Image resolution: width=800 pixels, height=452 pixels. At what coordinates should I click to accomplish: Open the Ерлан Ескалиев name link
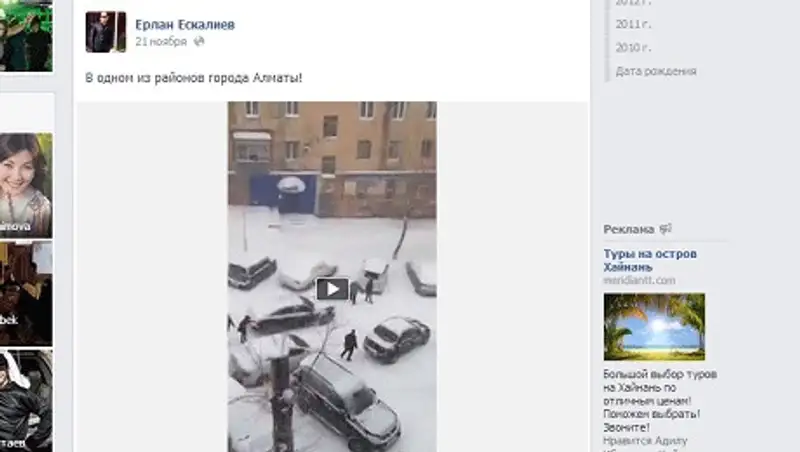(185, 24)
